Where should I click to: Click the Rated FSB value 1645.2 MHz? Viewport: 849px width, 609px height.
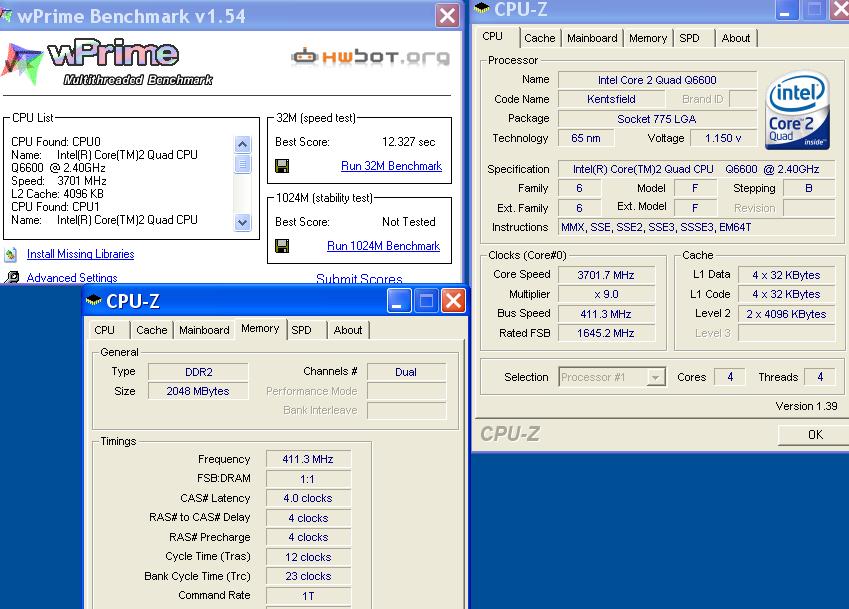606,333
